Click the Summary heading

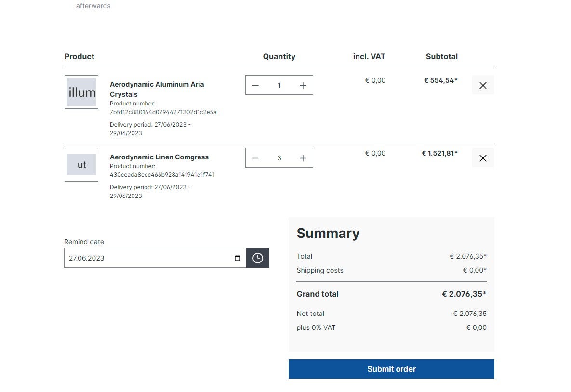point(328,233)
